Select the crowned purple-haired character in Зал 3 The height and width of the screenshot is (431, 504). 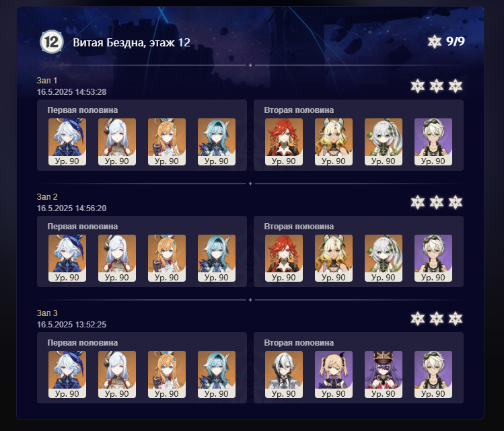click(384, 374)
